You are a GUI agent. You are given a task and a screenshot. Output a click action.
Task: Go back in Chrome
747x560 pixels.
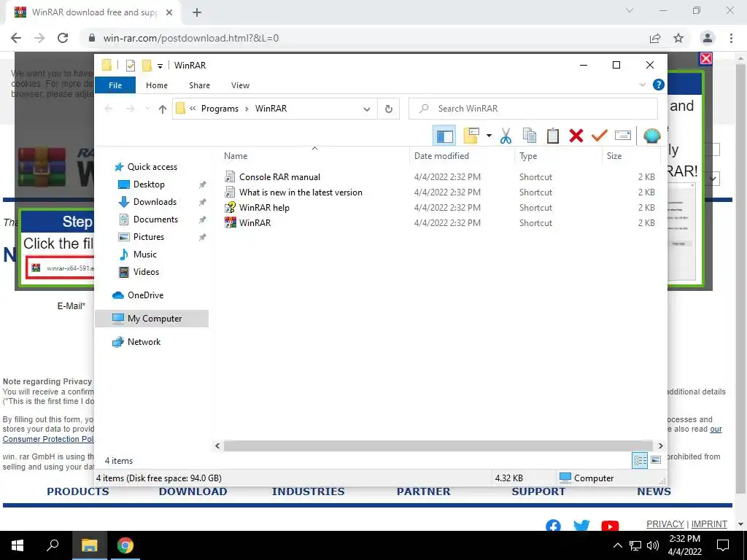[16, 38]
